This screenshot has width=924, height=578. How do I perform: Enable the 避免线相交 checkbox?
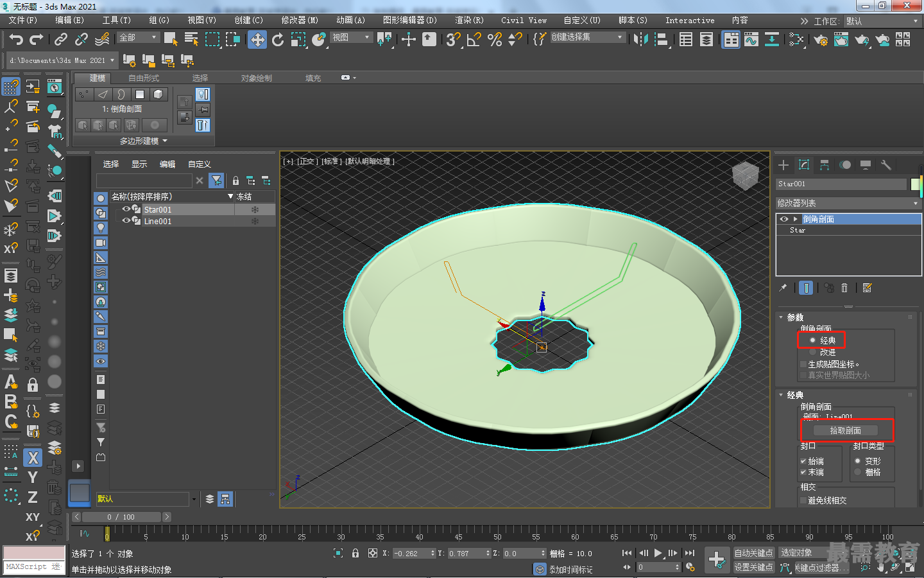click(x=803, y=500)
